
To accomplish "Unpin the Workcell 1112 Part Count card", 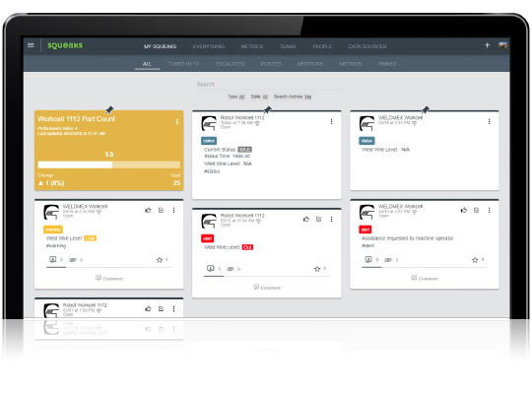I will tap(109, 109).
